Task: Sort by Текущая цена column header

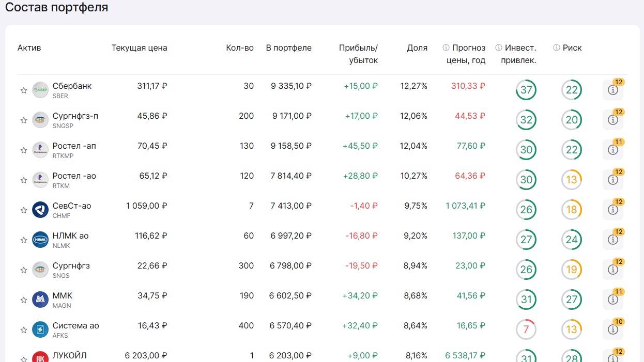Action: (x=139, y=48)
